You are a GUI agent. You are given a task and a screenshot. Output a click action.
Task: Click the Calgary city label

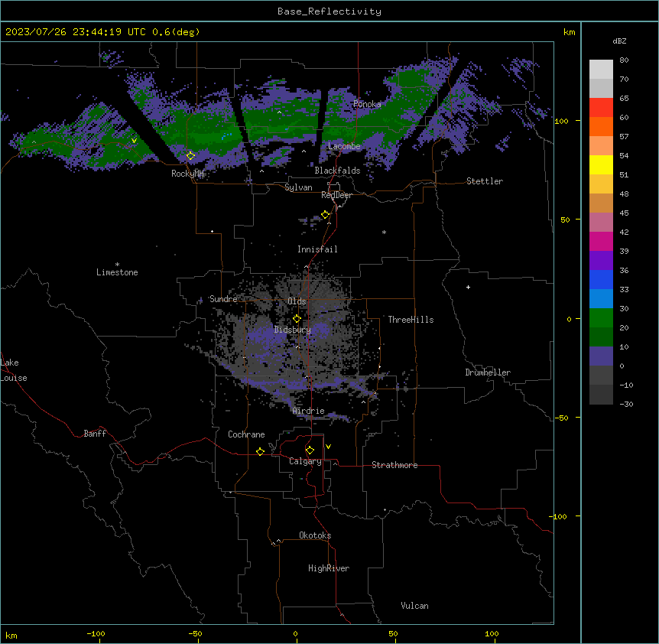[x=305, y=461]
